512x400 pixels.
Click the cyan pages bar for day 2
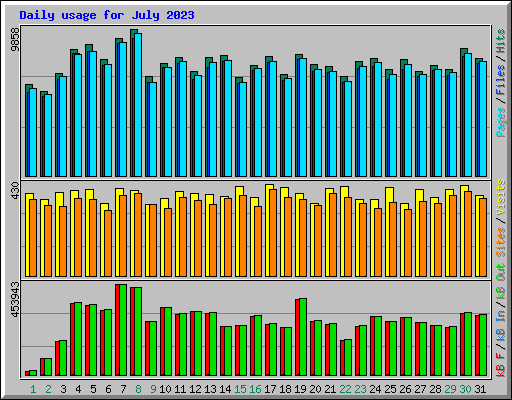tap(48, 135)
